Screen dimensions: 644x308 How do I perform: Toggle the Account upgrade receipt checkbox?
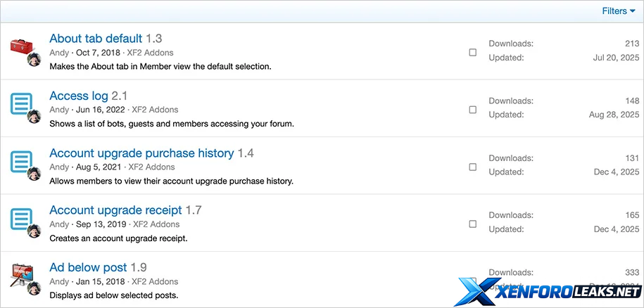pos(472,225)
